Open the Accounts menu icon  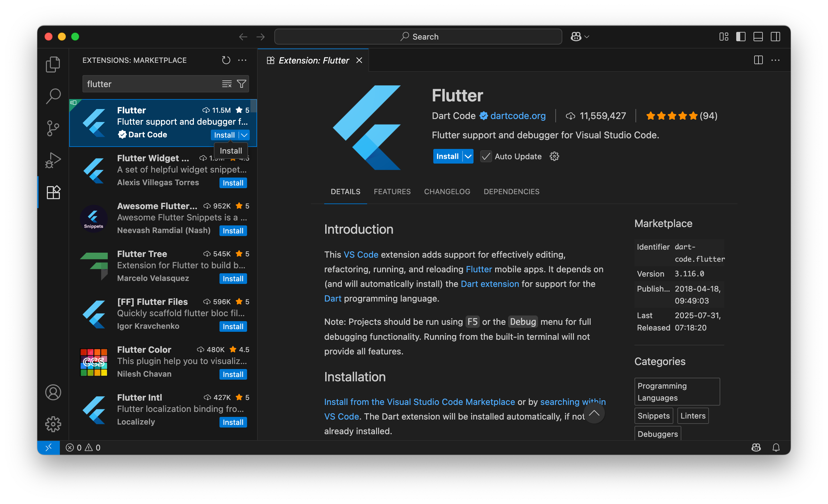pyautogui.click(x=53, y=392)
